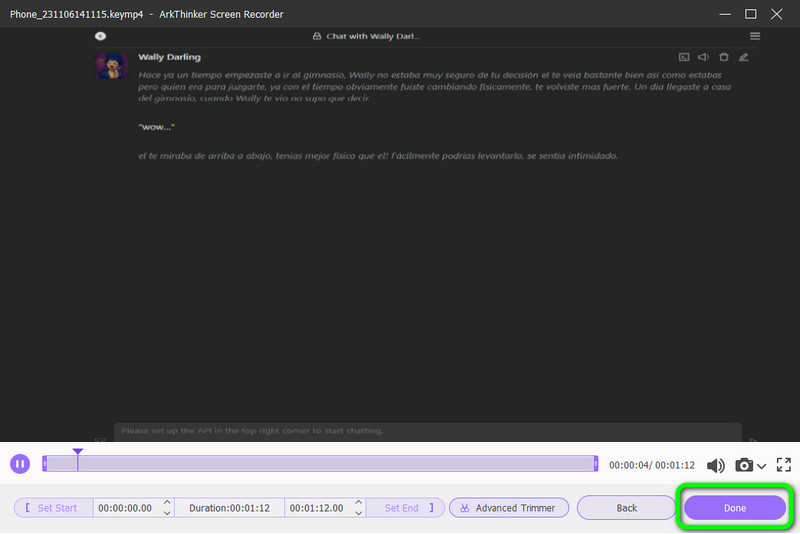The width and height of the screenshot is (800, 534).
Task: Increase the start time with up arrow
Action: tap(167, 503)
